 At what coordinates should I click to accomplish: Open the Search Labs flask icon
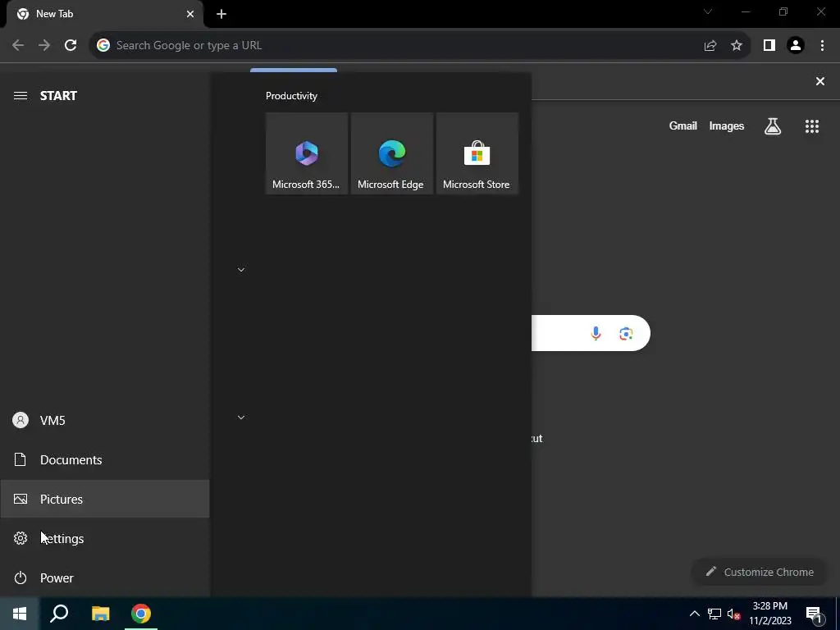773,126
